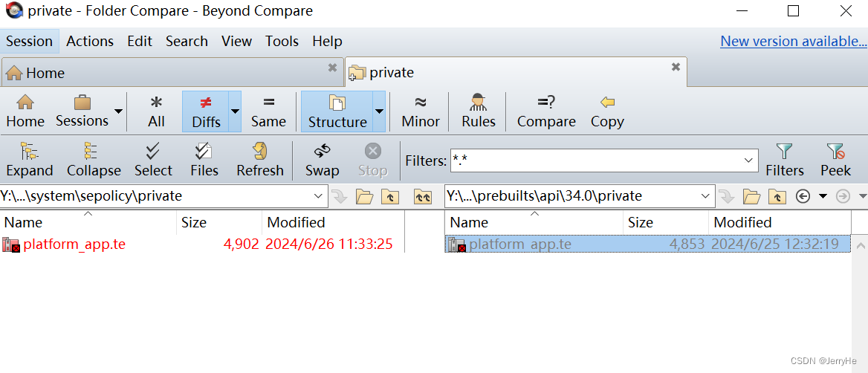Screen dimensions: 868x373
Task: Click left file size 4,902
Action: coord(242,244)
